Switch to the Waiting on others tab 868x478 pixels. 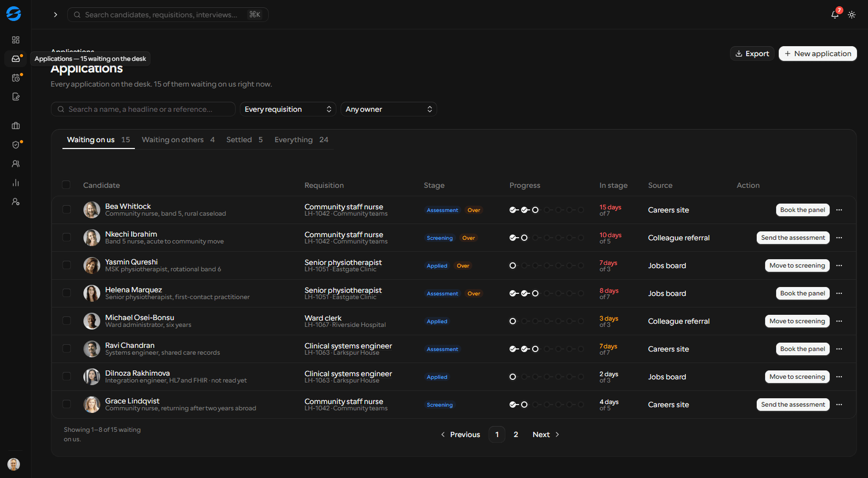point(178,140)
